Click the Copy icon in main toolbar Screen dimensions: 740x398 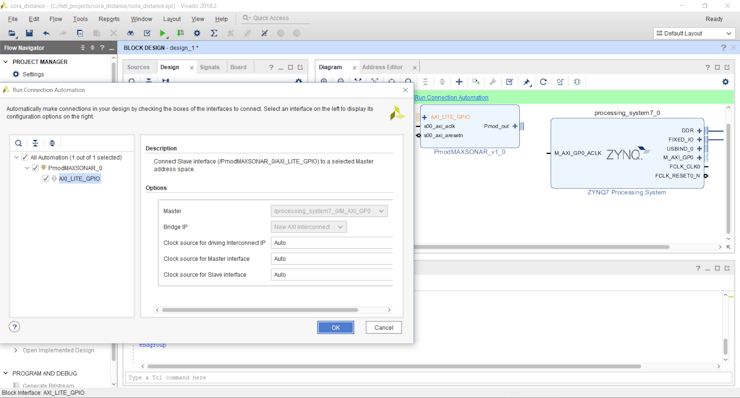[x=80, y=33]
